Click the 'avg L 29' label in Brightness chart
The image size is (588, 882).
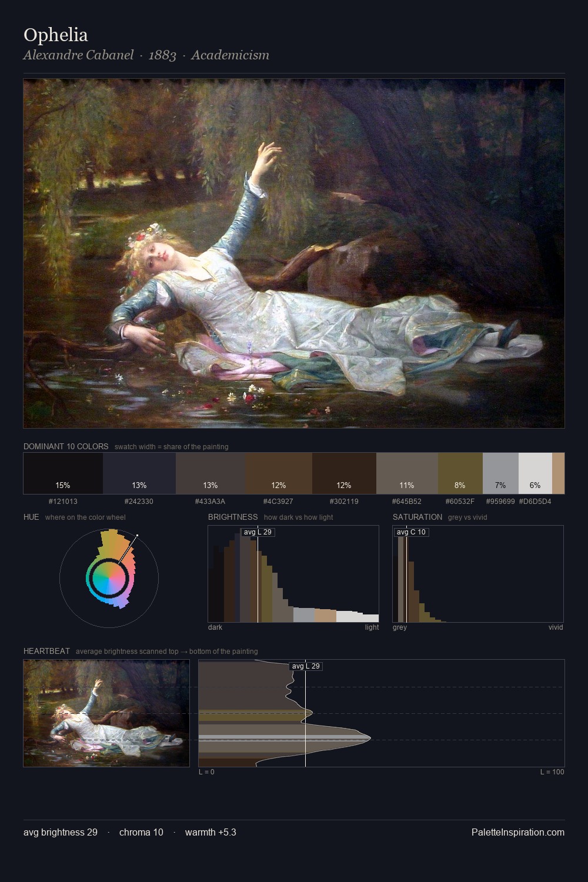[258, 532]
